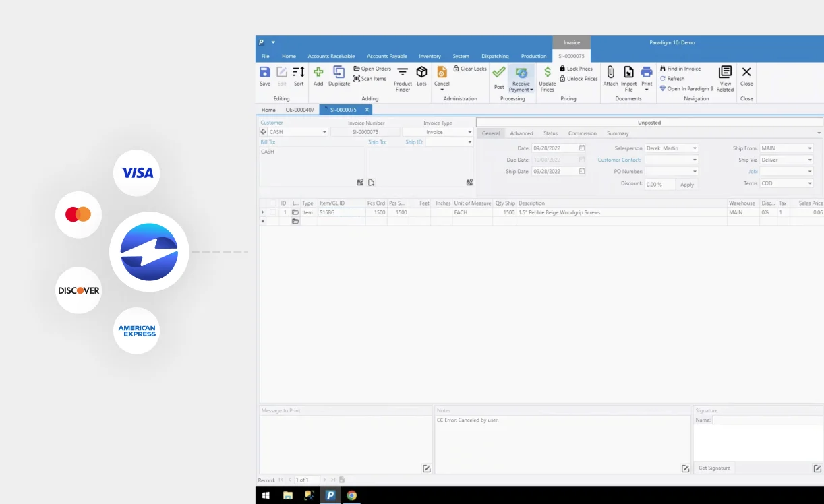Screen dimensions: 824x504
Task: Open the Inventory ribbon tab
Action: point(430,56)
